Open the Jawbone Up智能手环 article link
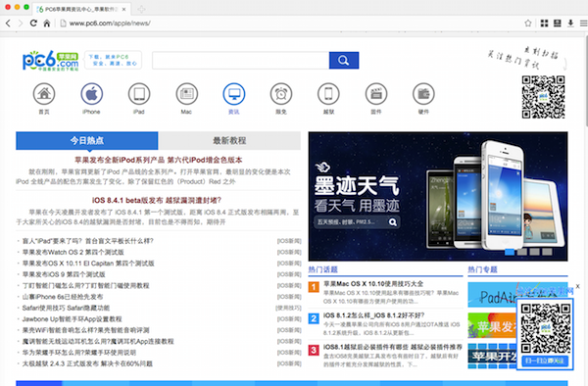 tap(72, 319)
